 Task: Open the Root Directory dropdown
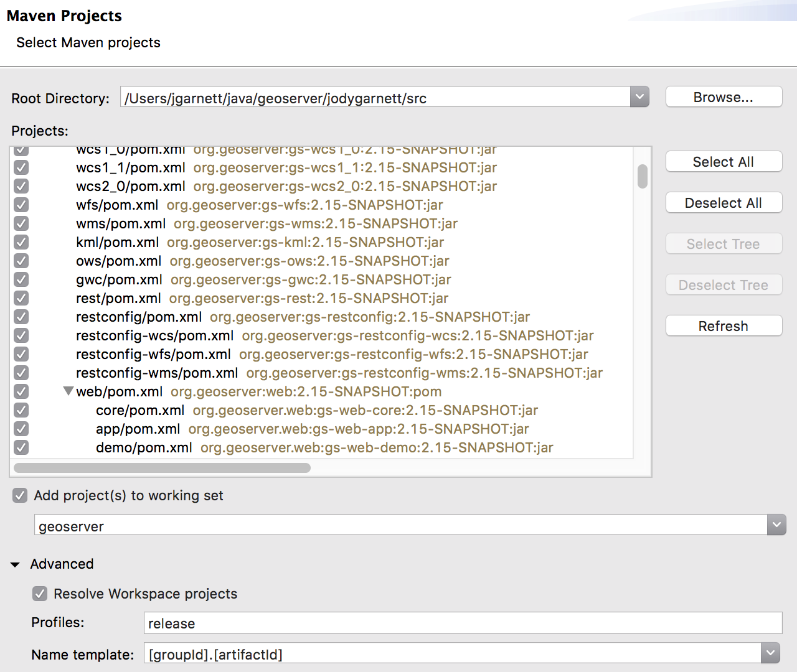(639, 97)
